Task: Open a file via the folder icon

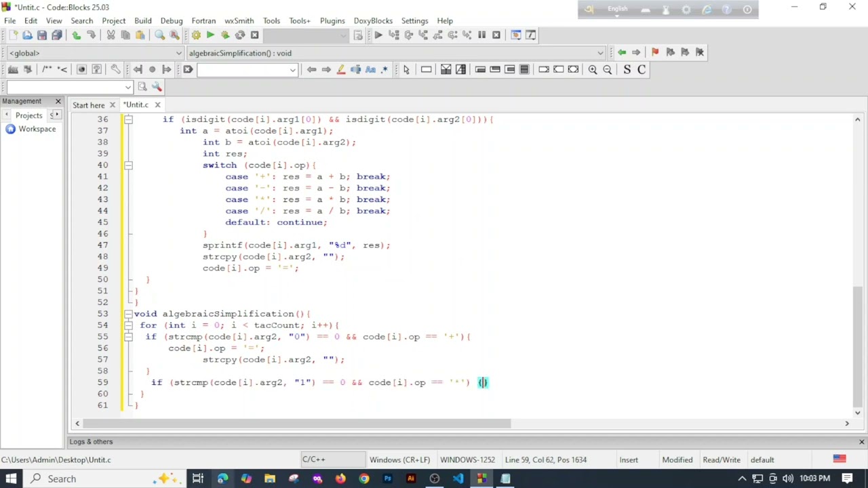Action: [27, 35]
